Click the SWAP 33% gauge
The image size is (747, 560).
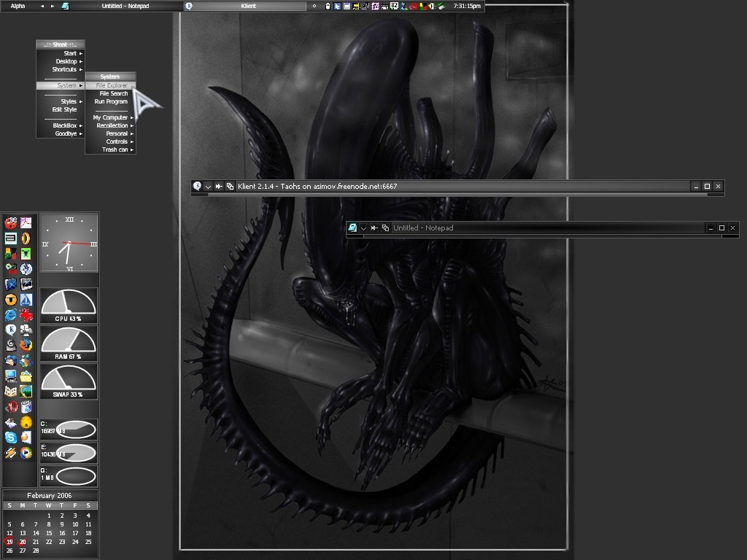69,381
